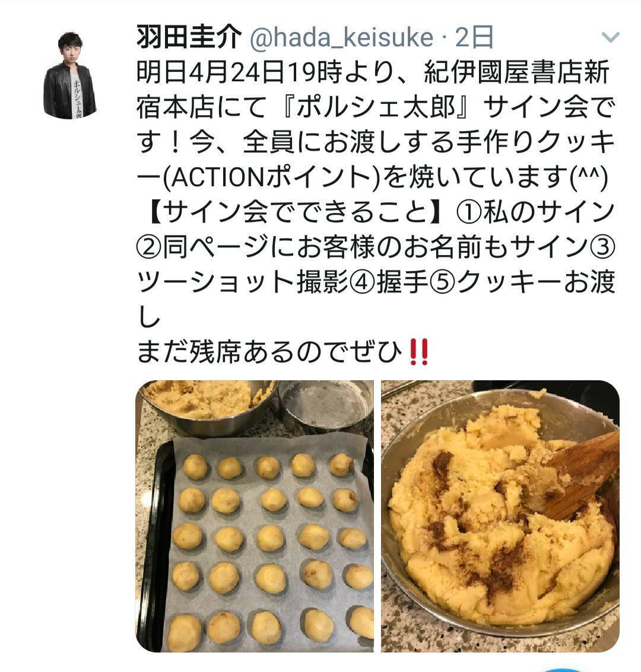Click the circled number ⑤ before クッキーお渡し
Screen dimensions: 641x672
coord(443,283)
